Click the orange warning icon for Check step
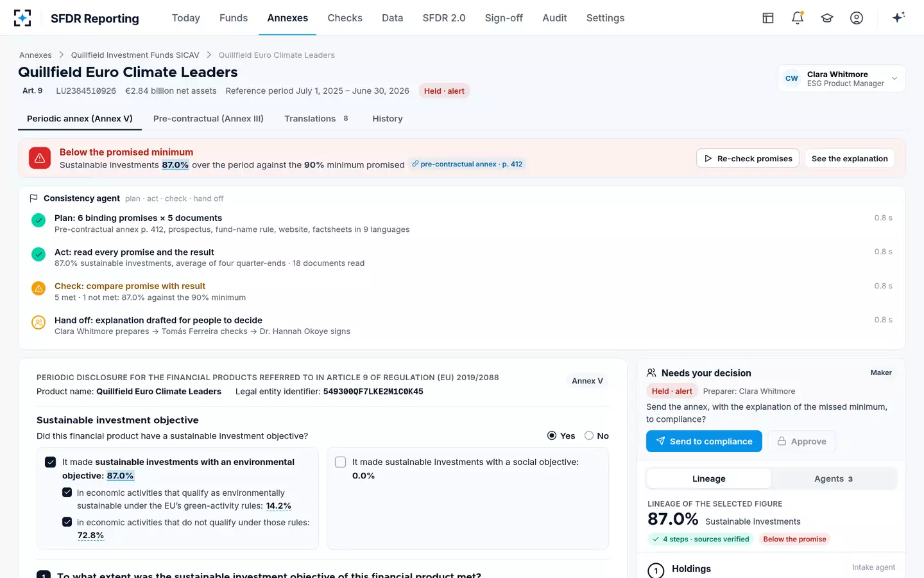The image size is (924, 578). pyautogui.click(x=38, y=288)
